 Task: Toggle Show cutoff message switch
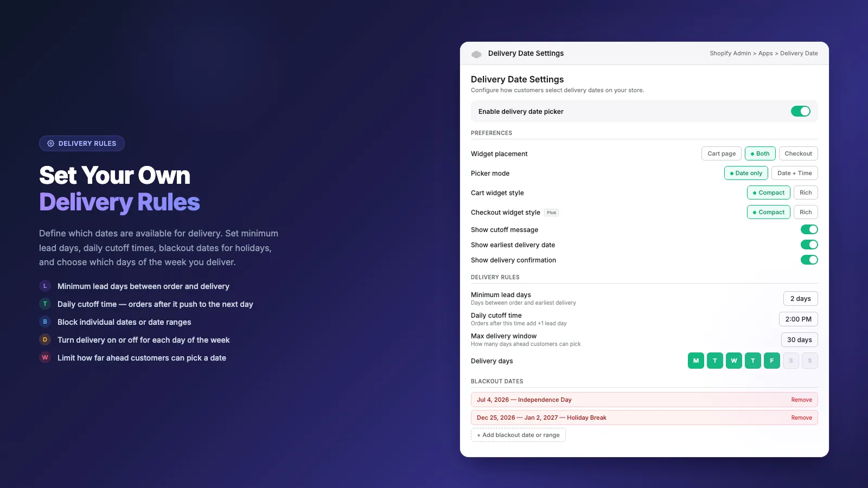click(809, 229)
